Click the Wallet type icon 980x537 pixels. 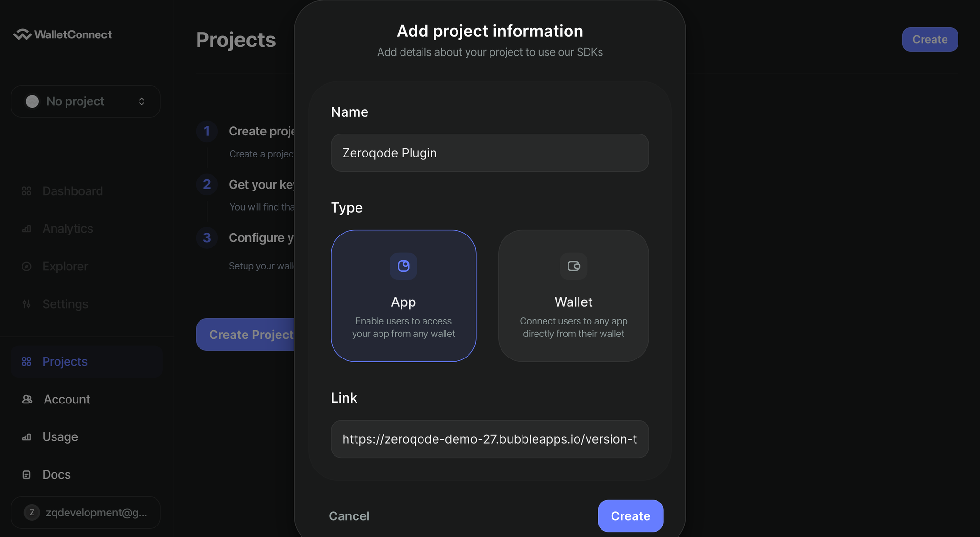click(574, 266)
